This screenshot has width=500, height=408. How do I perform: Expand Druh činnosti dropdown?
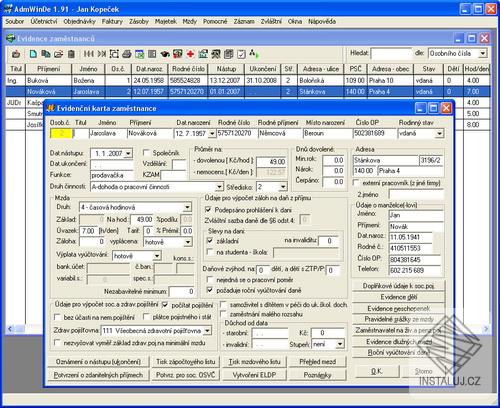219,187
